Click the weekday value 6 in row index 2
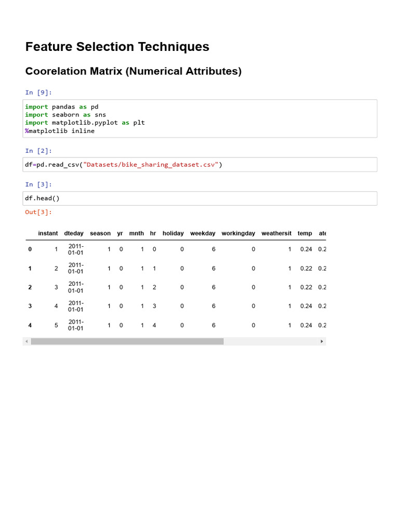Viewport: 399px width, 532px height. [x=214, y=287]
